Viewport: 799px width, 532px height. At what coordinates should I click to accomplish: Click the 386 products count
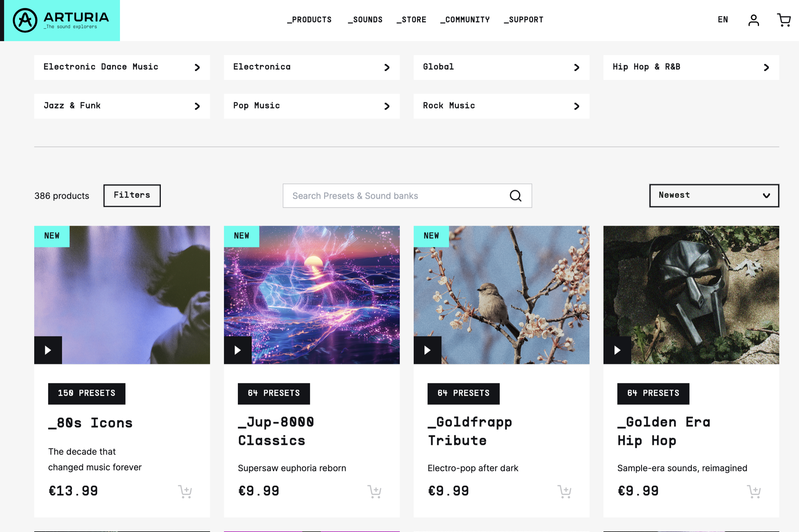[61, 196]
